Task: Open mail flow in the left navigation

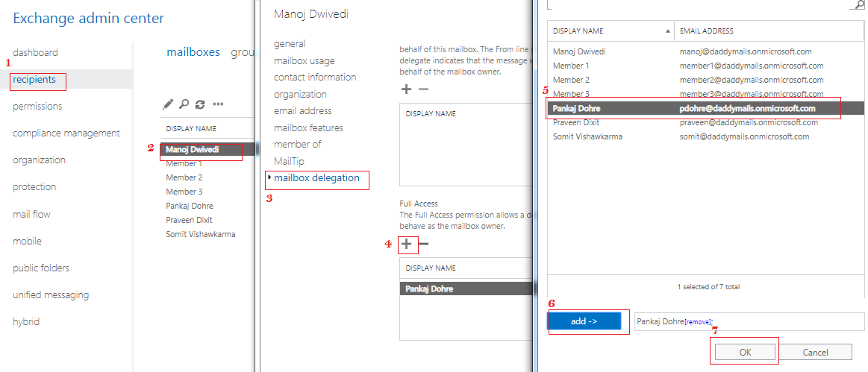Action: [31, 214]
